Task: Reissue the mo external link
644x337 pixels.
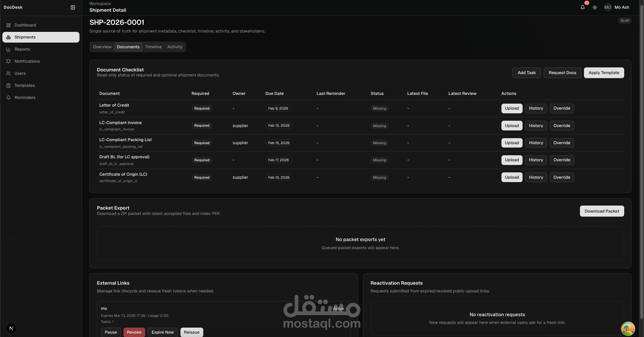Action: [x=192, y=332]
